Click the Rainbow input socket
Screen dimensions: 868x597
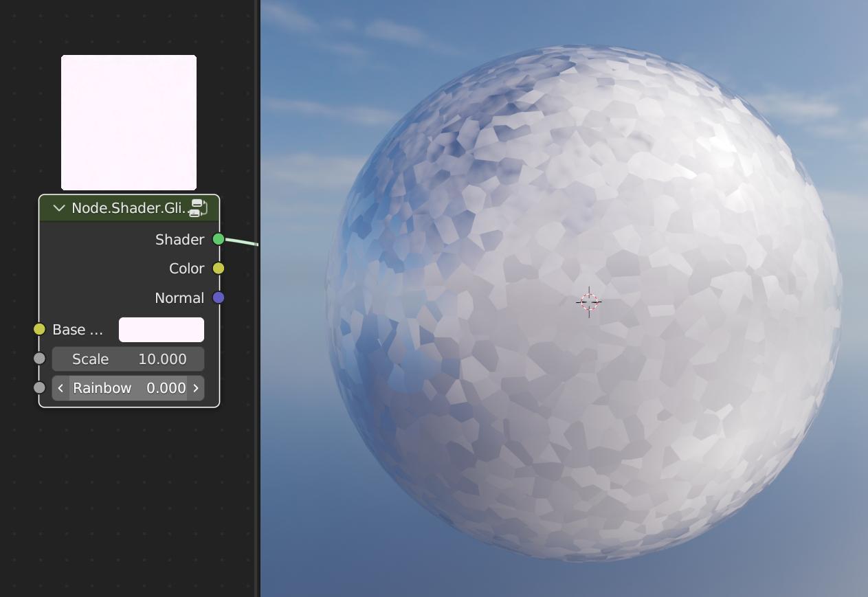[x=39, y=387]
